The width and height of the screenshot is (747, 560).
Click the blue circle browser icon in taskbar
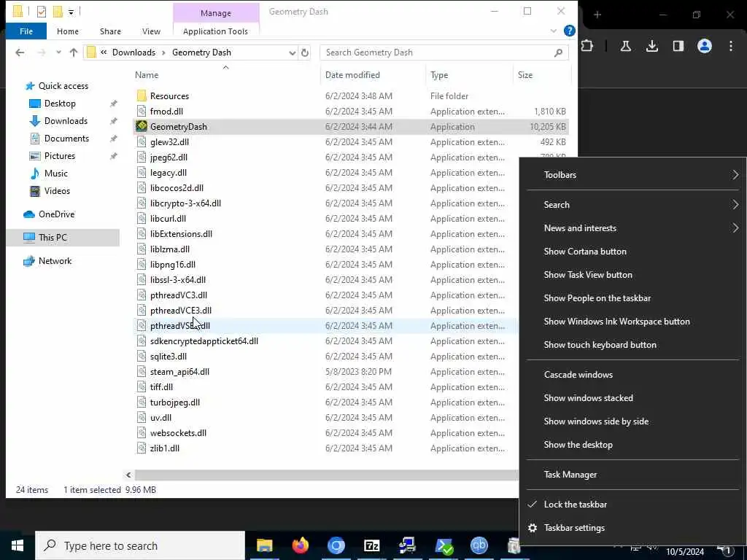(x=336, y=545)
